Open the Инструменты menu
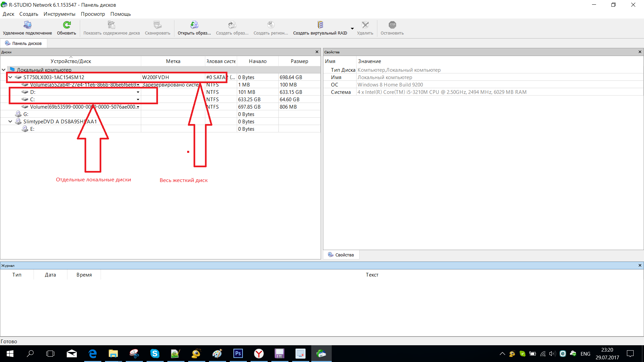The height and width of the screenshot is (362, 644). coord(59,14)
